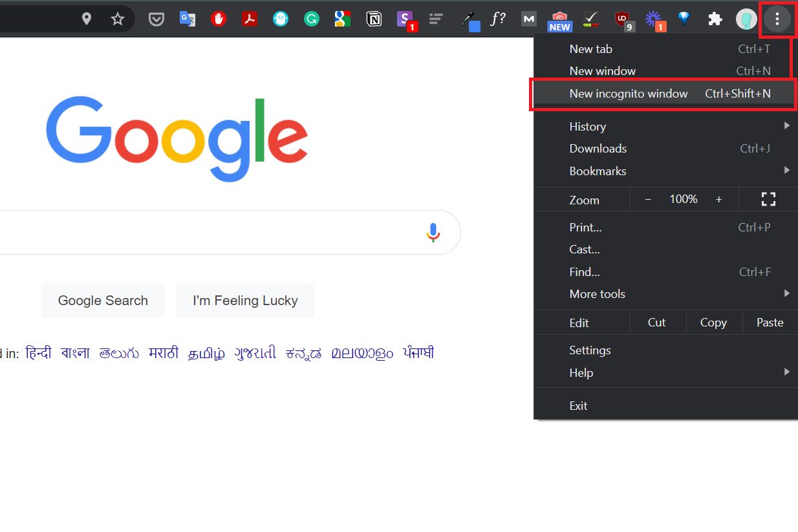Click the blue diamond extension icon
The width and height of the screenshot is (798, 532).
pyautogui.click(x=684, y=19)
